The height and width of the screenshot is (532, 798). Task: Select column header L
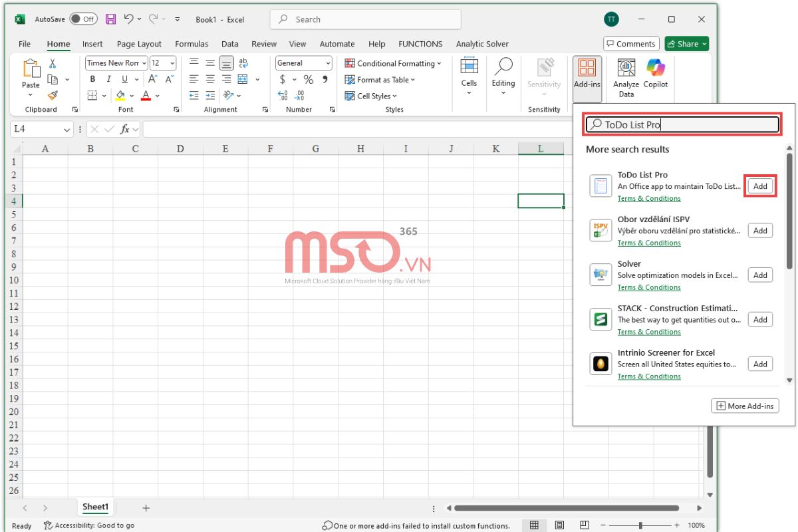click(541, 149)
